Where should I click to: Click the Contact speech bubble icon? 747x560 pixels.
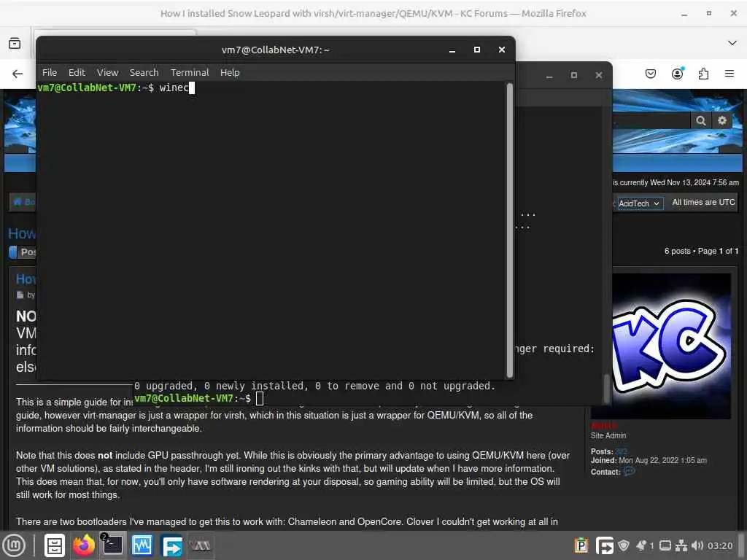pos(630,472)
